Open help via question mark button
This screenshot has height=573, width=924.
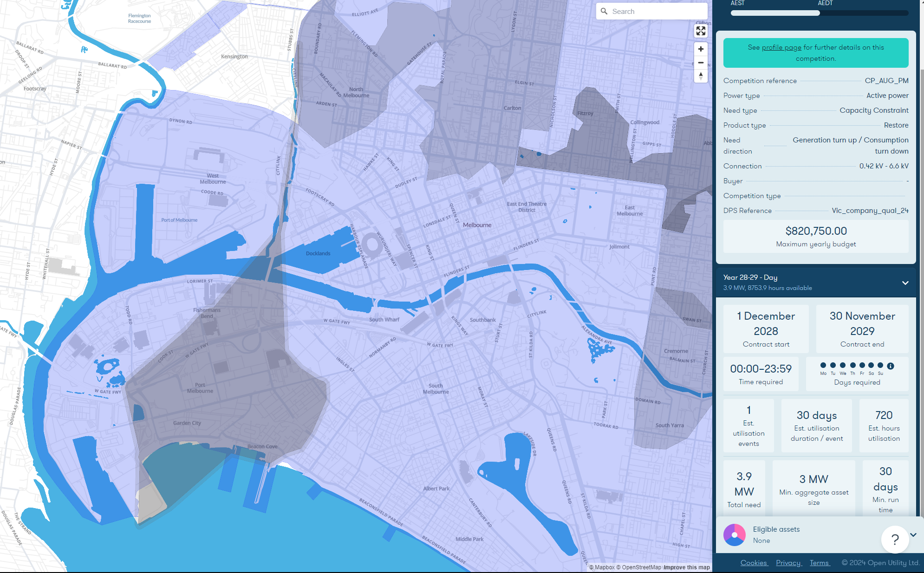894,539
